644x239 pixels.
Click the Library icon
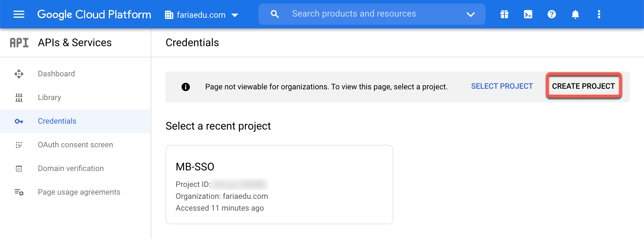pos(19,97)
